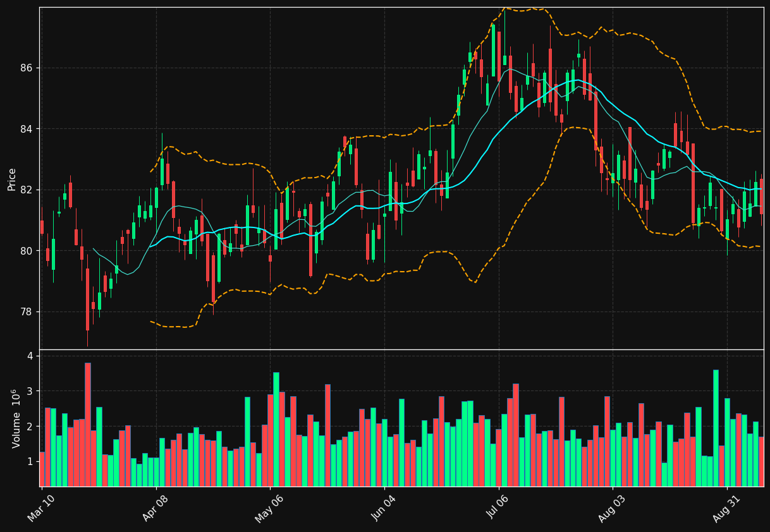
Task: Click the volume axis label 3
Action: tap(30, 392)
